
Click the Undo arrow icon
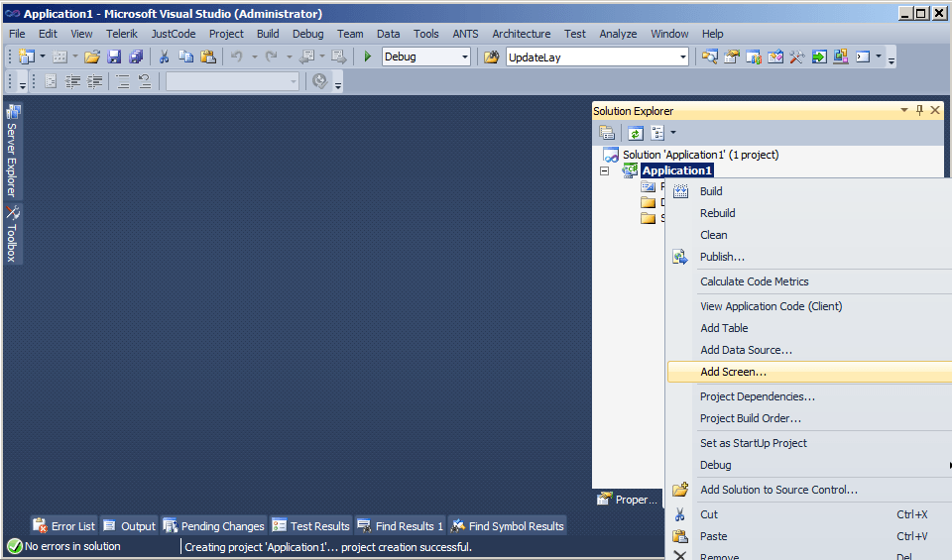(x=237, y=57)
